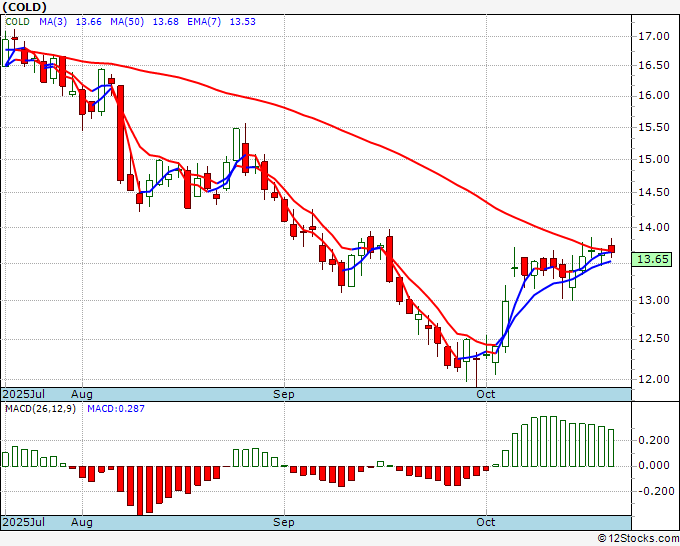Click the last red candle near 13.65

[611, 249]
